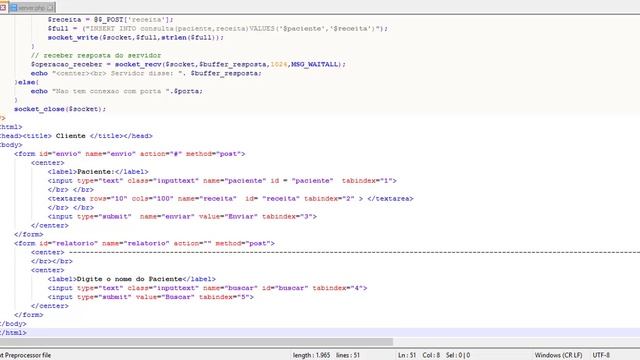This screenshot has width=640, height=360.
Task: Click 'Col : 8' in the status bar
Action: [431, 355]
